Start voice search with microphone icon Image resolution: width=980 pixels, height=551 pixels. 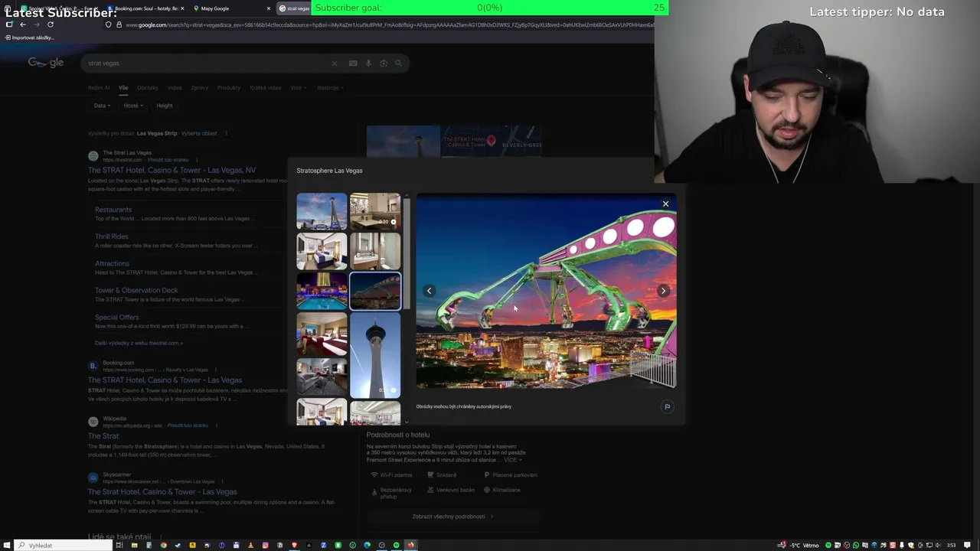pos(368,64)
